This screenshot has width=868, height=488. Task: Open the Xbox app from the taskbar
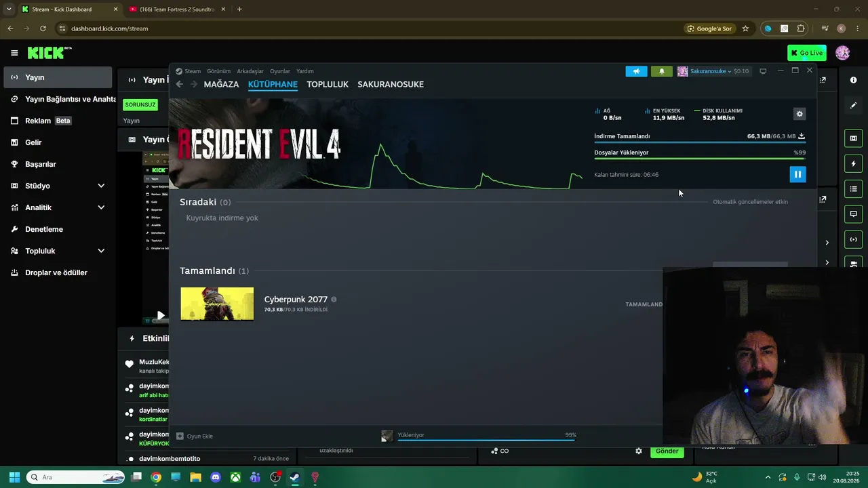pos(235,477)
